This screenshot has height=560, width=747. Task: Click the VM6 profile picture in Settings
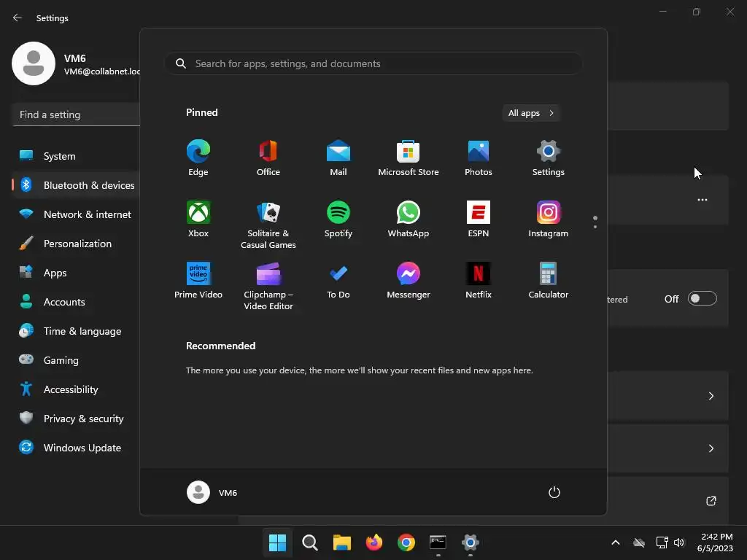(34, 63)
